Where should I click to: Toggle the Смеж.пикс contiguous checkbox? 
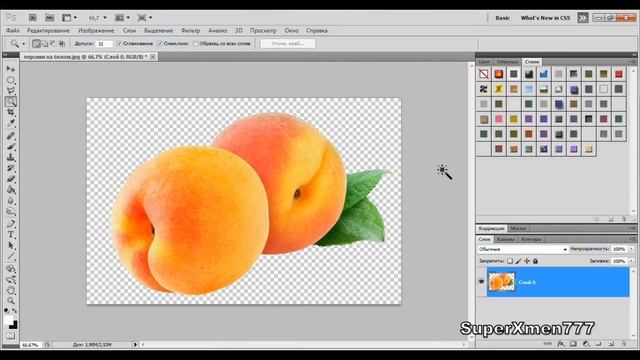(x=160, y=44)
